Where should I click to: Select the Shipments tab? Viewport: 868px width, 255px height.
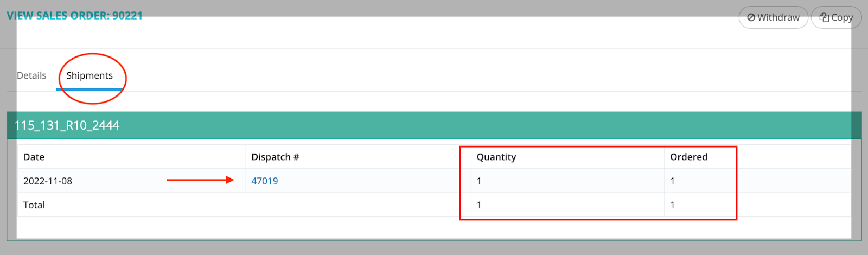click(x=90, y=75)
